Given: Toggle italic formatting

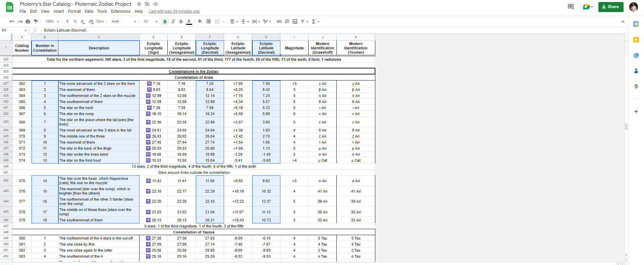Looking at the screenshot, I should (x=173, y=21).
